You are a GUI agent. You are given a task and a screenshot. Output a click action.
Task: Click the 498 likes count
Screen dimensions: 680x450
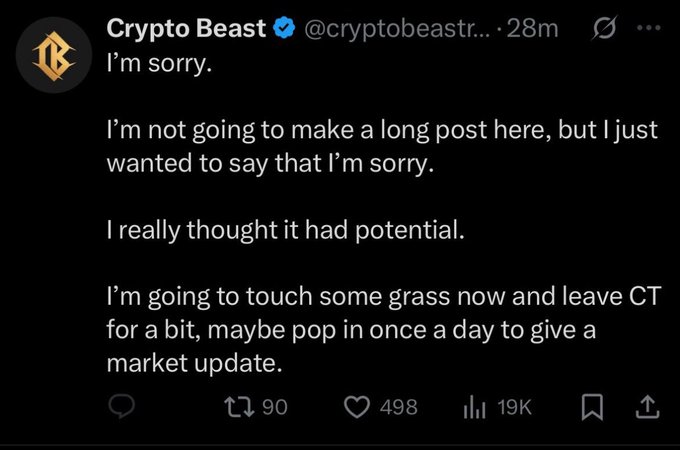click(399, 408)
